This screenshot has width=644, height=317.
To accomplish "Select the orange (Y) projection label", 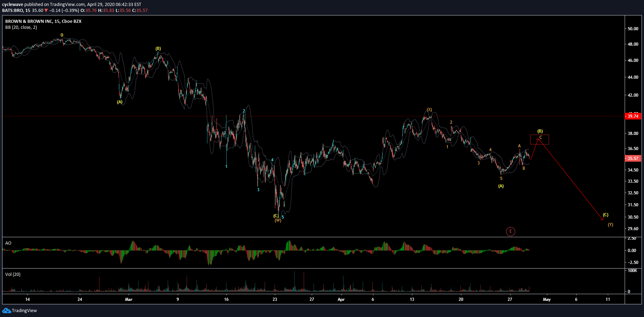I will [610, 225].
